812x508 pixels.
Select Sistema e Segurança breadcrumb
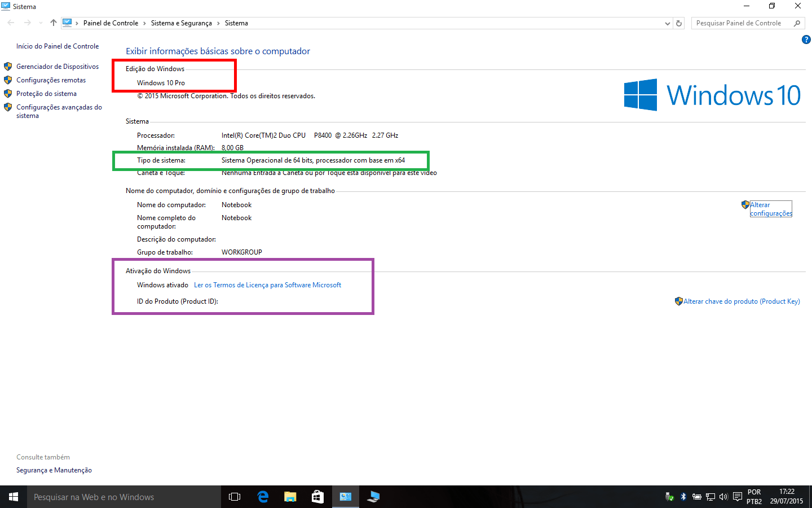click(182, 23)
